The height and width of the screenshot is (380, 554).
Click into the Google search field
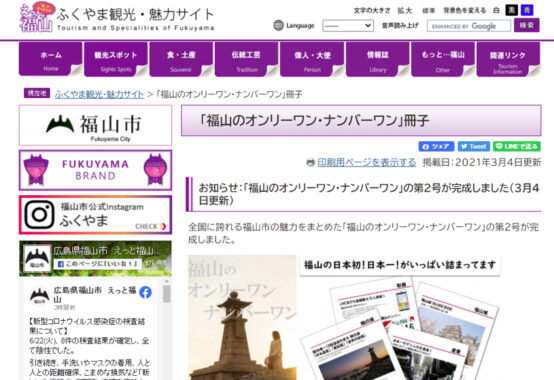468,26
